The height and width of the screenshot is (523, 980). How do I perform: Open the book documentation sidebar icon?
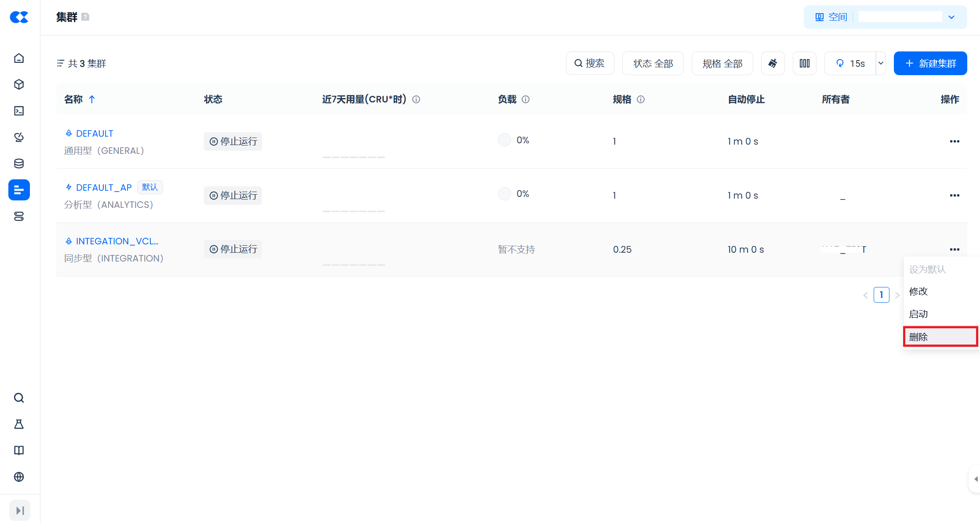click(19, 450)
